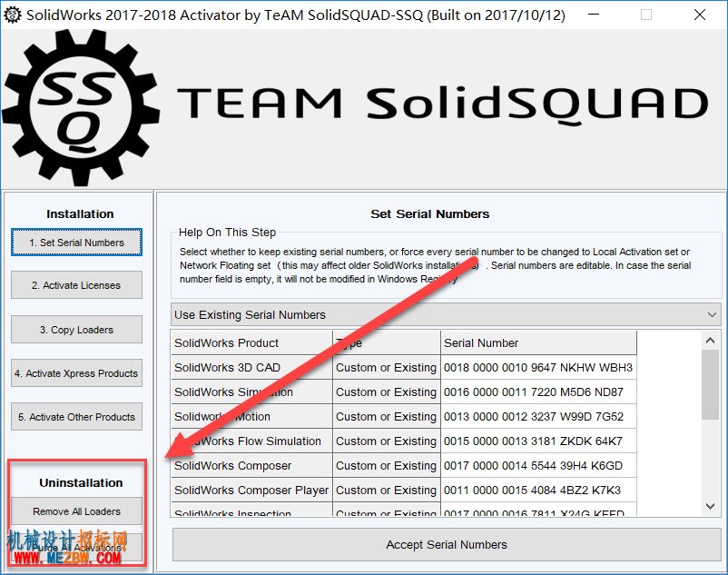Edit the serial number ending in K7K3

[538, 490]
